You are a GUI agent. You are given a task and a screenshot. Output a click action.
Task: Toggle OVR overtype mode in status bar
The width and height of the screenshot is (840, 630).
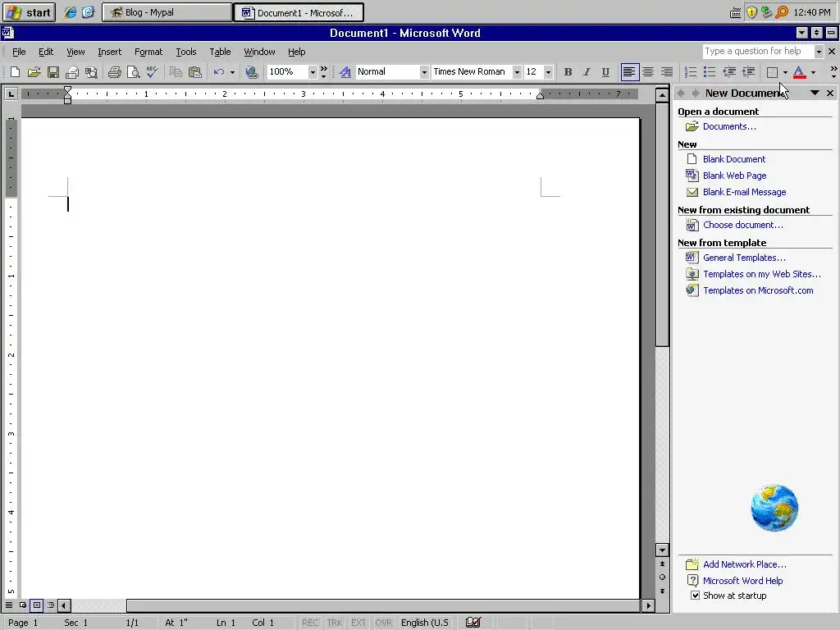pyautogui.click(x=383, y=623)
